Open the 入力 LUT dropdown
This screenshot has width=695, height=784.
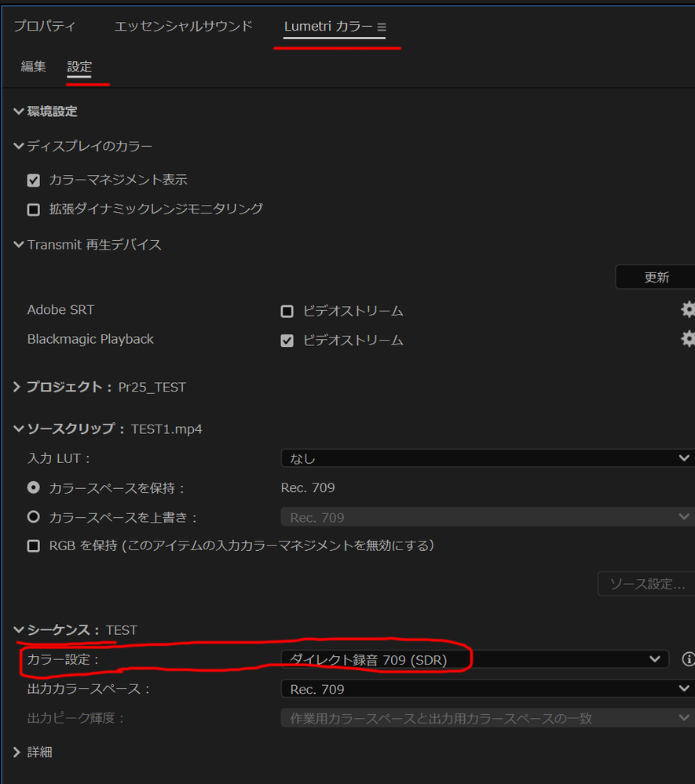pyautogui.click(x=487, y=458)
